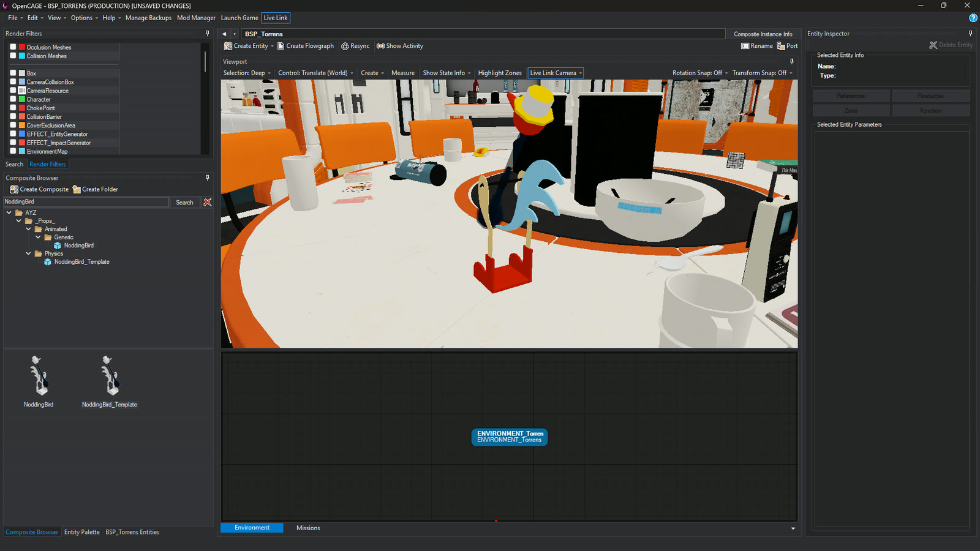Enable the Collision Meshes filter checkbox
The height and width of the screenshot is (551, 980).
click(x=13, y=55)
